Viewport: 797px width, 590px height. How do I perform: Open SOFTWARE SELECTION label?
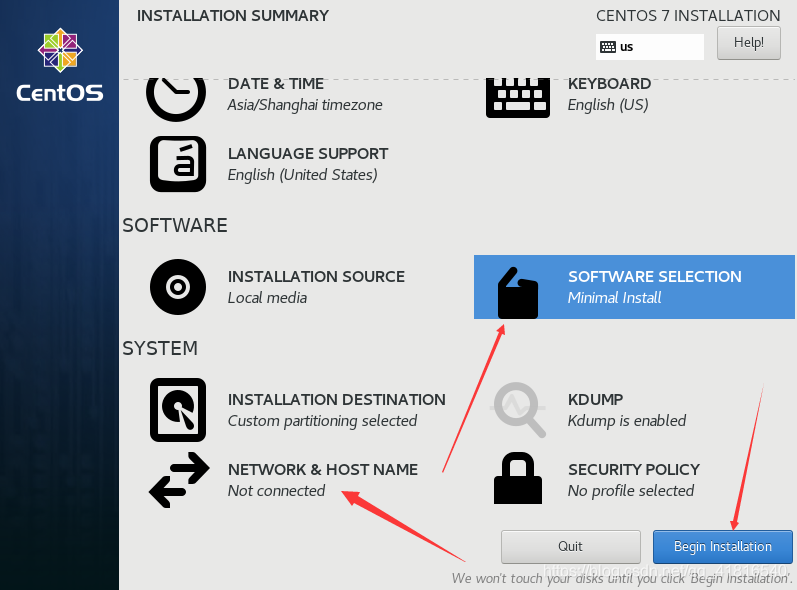[x=655, y=276]
